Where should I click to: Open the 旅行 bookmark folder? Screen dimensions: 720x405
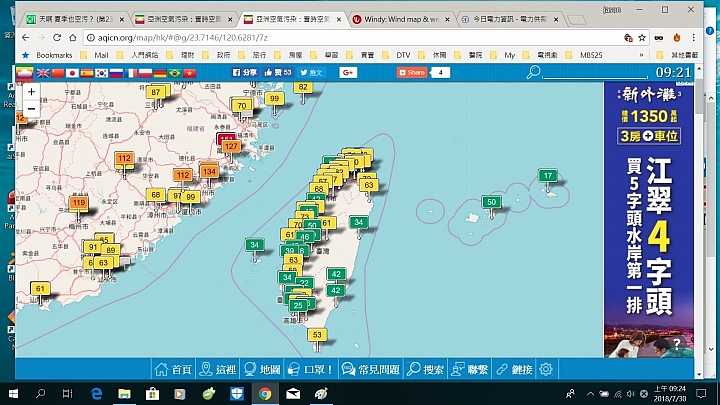point(253,55)
